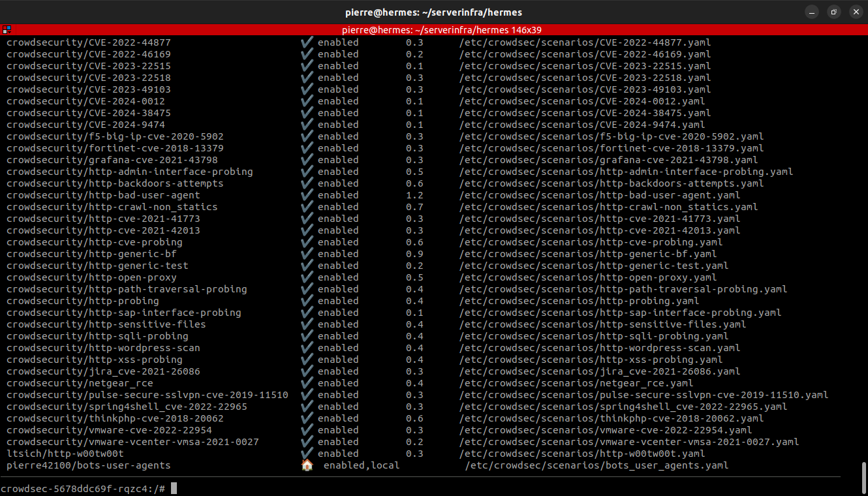Click the window title pierre@hermes: ~/serverinfra/hermes
Screen dimensions: 868x496
pos(433,12)
